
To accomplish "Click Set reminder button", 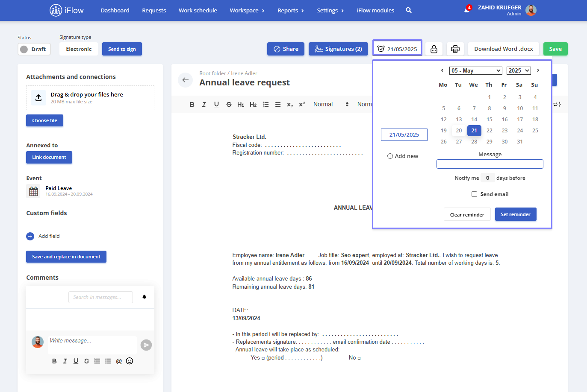I will (x=516, y=214).
